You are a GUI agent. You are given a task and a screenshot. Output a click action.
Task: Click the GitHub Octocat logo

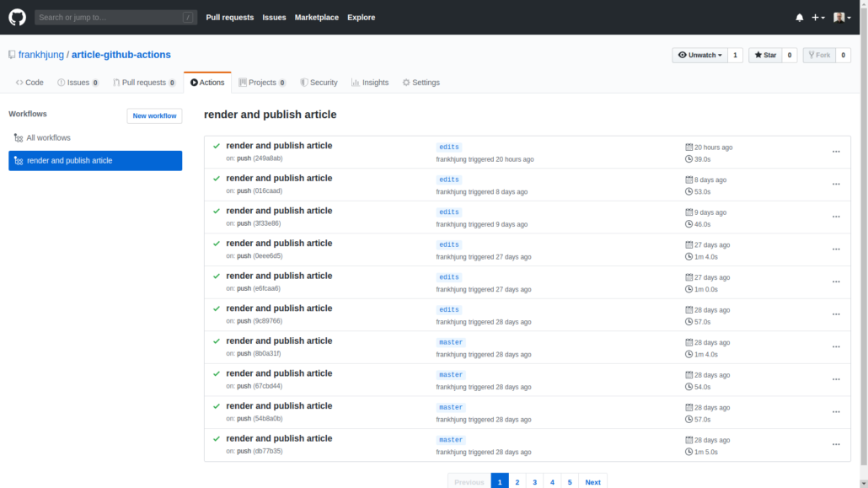pyautogui.click(x=17, y=17)
